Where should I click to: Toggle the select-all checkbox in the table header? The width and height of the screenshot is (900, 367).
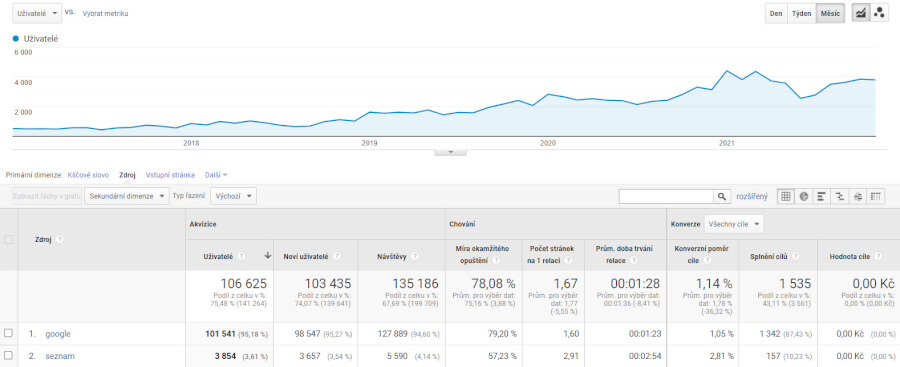click(9, 239)
